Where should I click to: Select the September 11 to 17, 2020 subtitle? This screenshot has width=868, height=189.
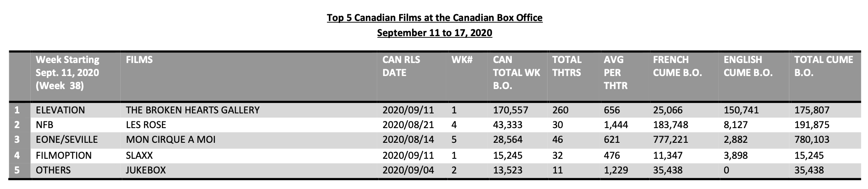[435, 33]
